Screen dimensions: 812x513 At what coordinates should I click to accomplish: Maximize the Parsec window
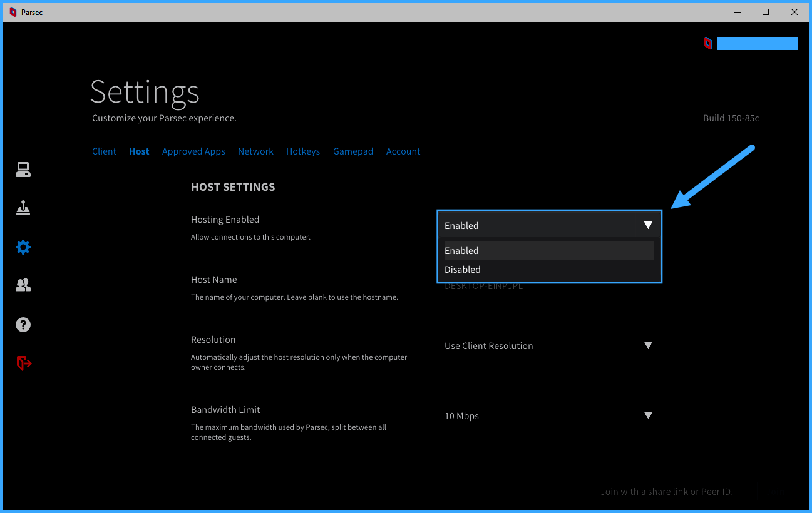766,12
